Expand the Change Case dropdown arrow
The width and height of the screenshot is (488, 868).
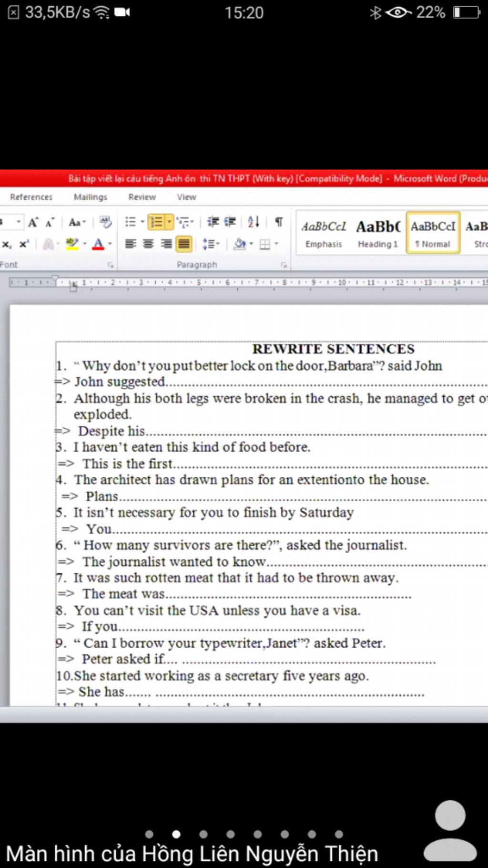click(x=84, y=223)
